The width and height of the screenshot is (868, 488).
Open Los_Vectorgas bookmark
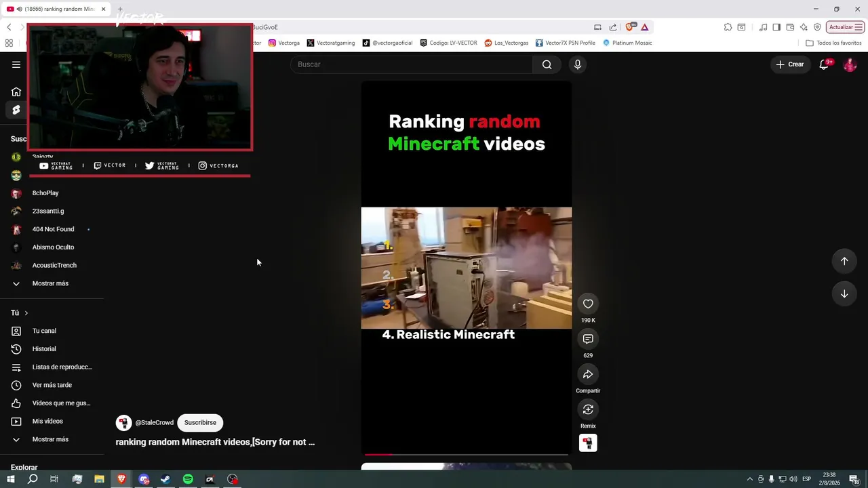[507, 43]
